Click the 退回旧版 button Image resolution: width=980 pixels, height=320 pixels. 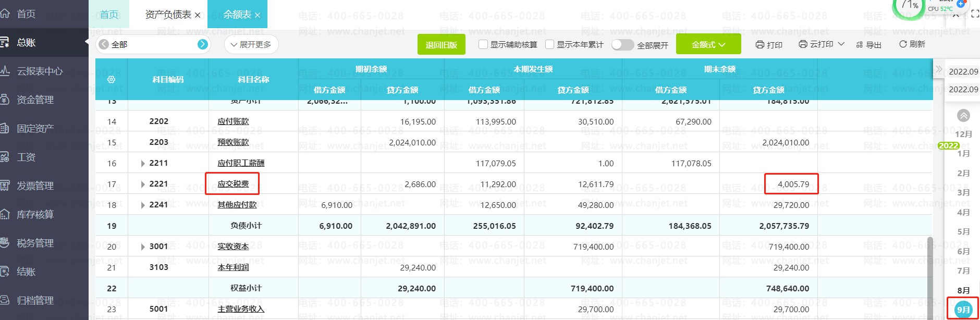[x=441, y=45]
